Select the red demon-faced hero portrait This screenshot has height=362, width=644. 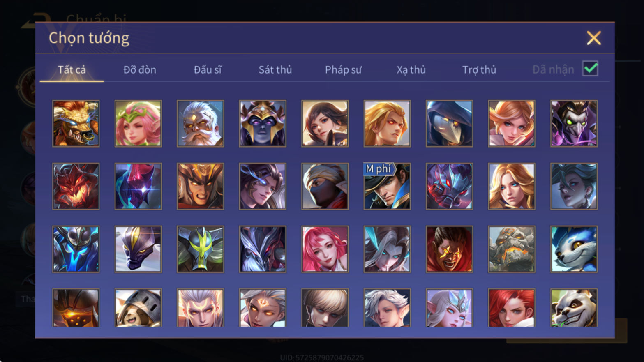76,187
